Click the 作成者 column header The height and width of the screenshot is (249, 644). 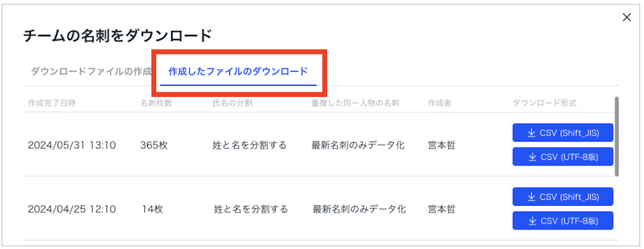tap(440, 103)
